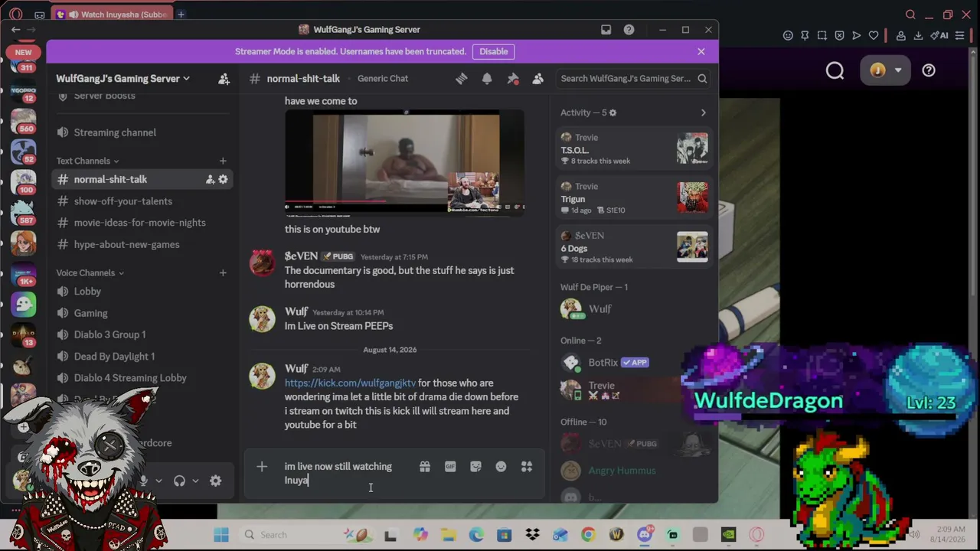The height and width of the screenshot is (551, 980).
Task: Collapse the Voice Channels category
Action: (90, 272)
